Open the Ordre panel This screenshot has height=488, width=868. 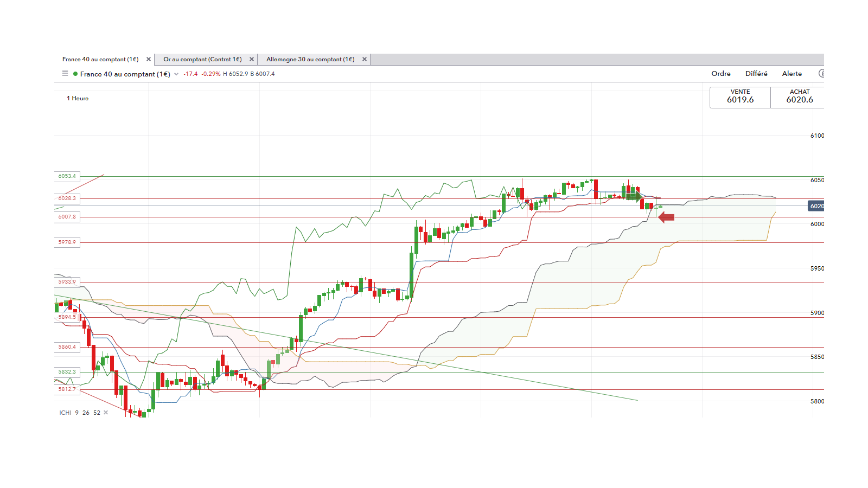pyautogui.click(x=721, y=74)
